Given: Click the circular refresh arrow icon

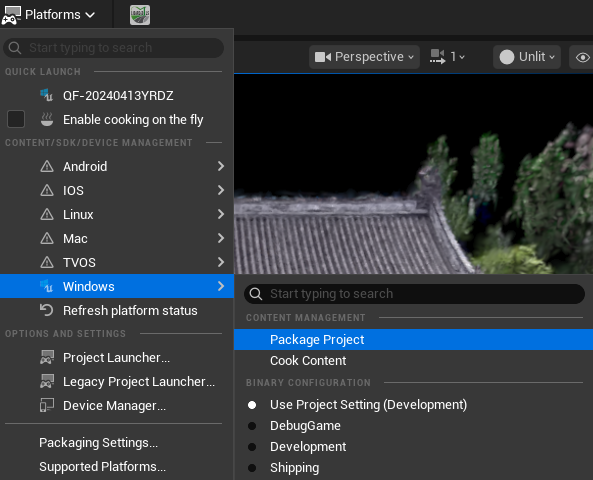Looking at the screenshot, I should coord(47,310).
